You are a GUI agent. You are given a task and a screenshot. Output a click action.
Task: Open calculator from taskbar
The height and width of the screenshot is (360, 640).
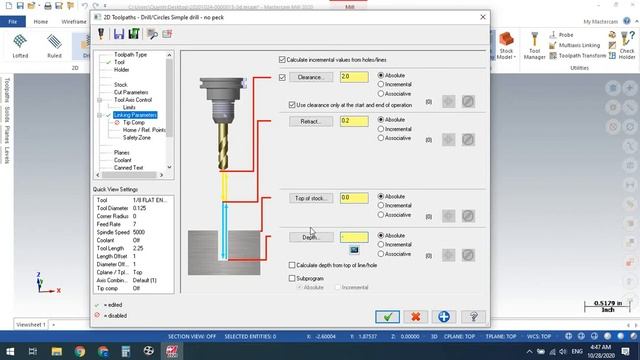click(x=126, y=351)
